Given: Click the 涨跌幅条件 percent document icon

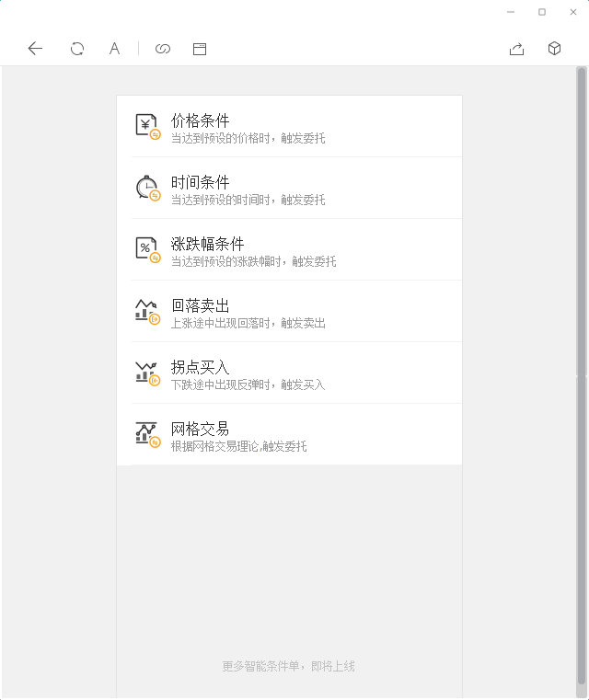Looking at the screenshot, I should pyautogui.click(x=148, y=249).
